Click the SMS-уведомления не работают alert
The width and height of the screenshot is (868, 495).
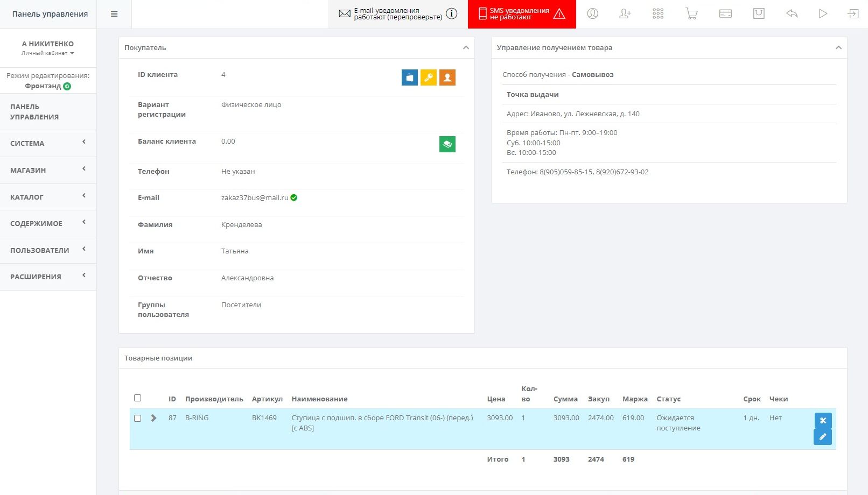point(521,14)
